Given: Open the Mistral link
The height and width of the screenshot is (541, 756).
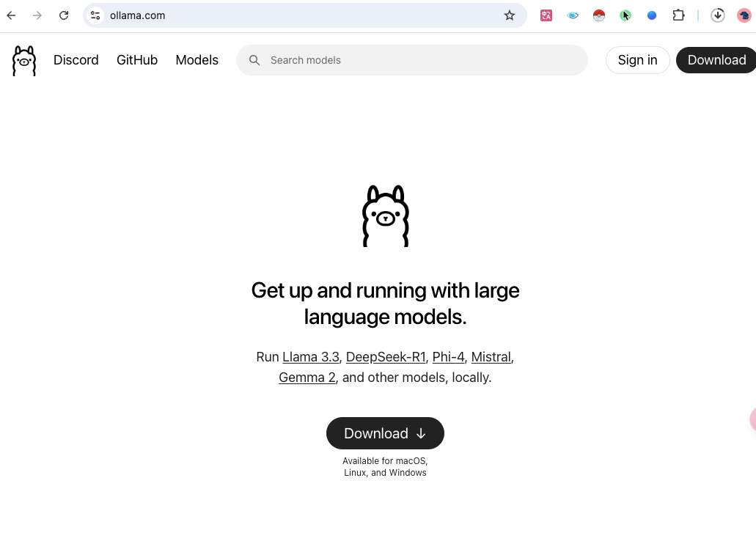Looking at the screenshot, I should click(491, 357).
